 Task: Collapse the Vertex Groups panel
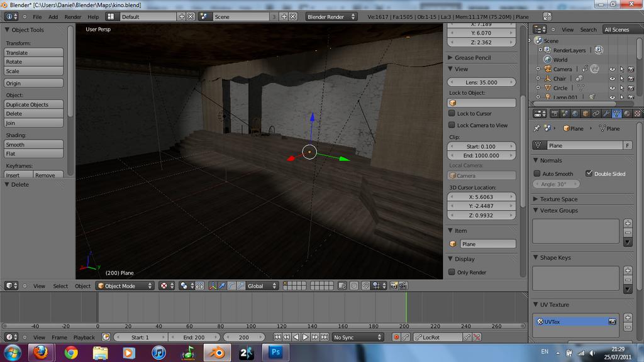[558, 211]
